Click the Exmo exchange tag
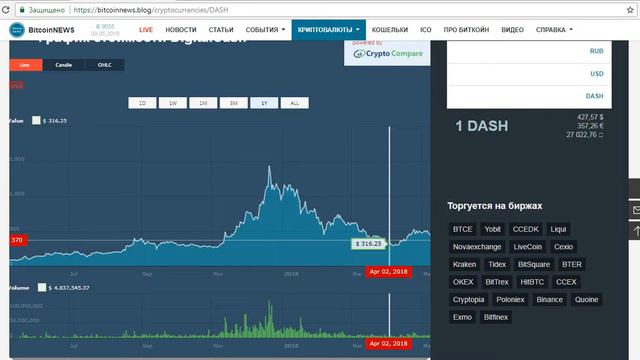Image resolution: width=640 pixels, height=360 pixels. coord(462,317)
